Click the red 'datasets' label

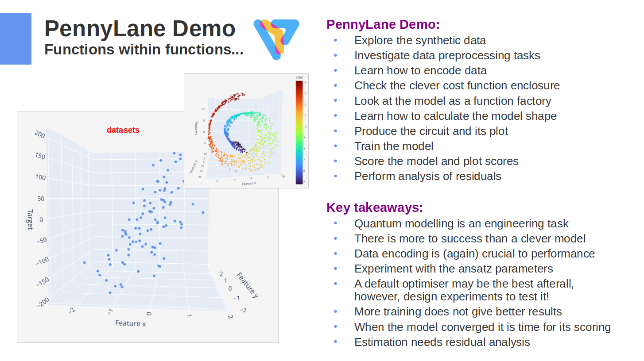[x=123, y=130]
